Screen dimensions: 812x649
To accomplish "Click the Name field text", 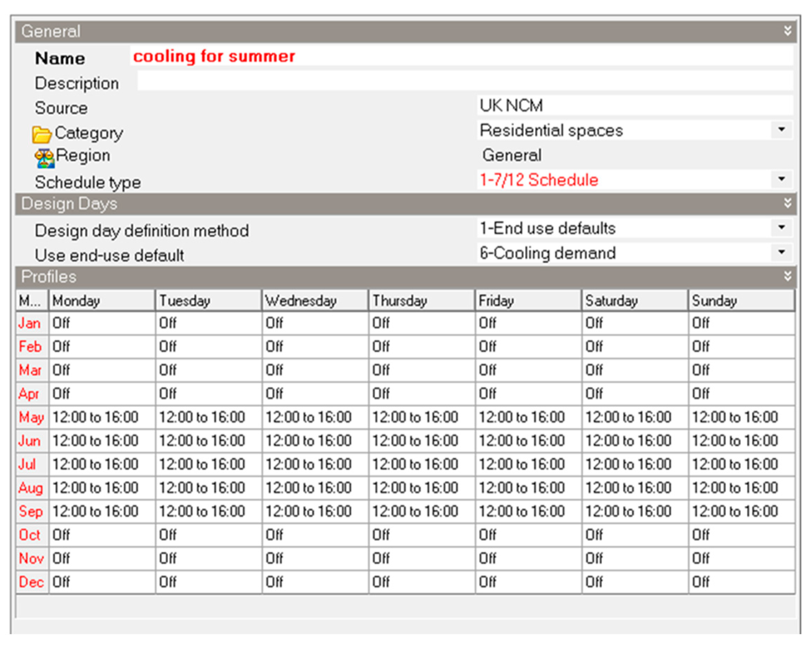I will pos(214,56).
